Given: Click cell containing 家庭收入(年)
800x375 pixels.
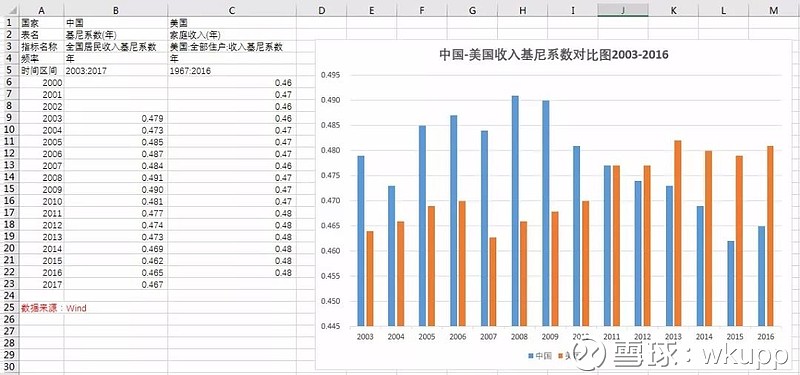Looking at the screenshot, I should [232, 35].
